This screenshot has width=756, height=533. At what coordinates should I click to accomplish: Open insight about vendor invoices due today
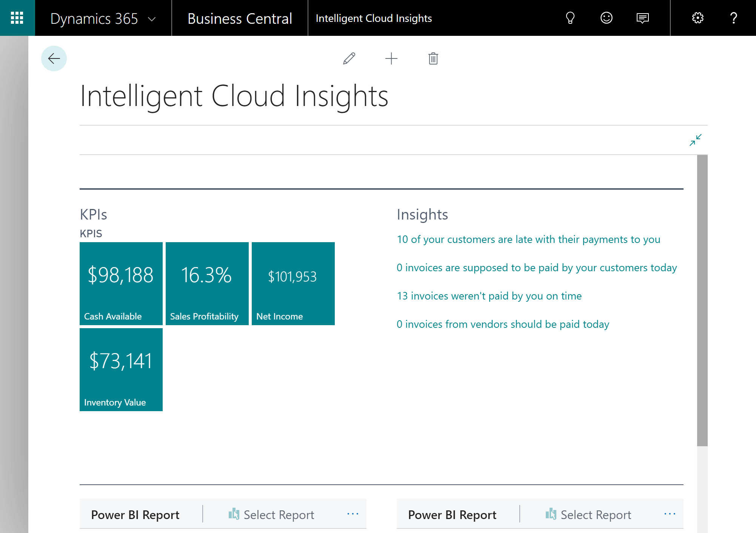(503, 324)
